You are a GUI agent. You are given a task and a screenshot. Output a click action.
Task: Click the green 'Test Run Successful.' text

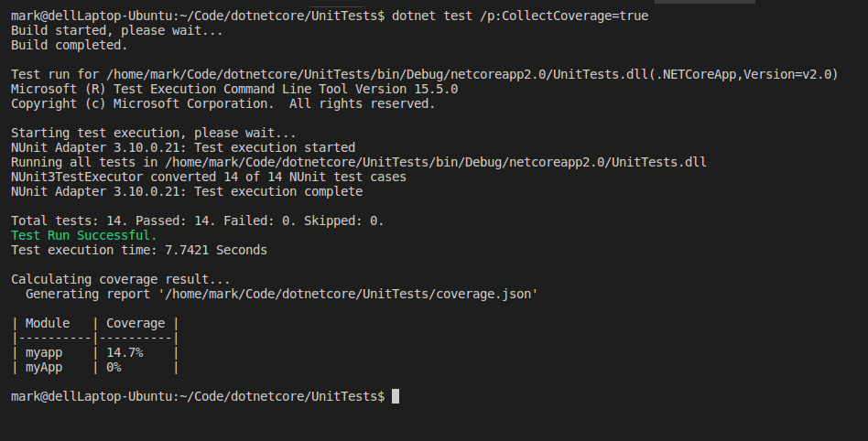84,235
